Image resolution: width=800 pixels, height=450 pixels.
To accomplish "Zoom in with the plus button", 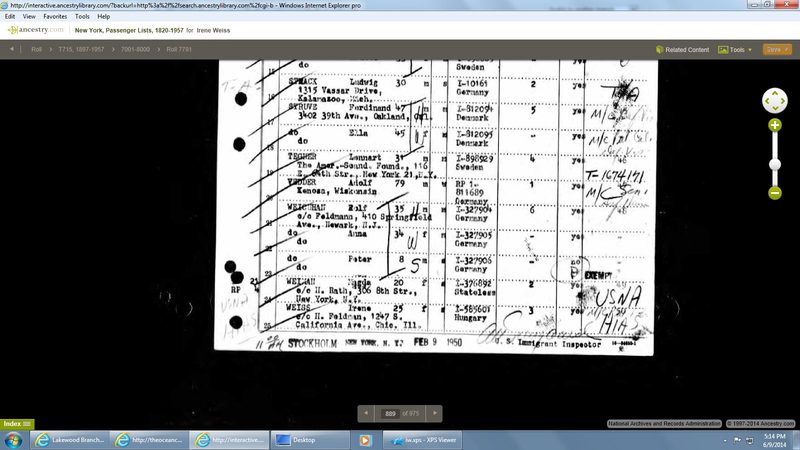I will (774, 125).
